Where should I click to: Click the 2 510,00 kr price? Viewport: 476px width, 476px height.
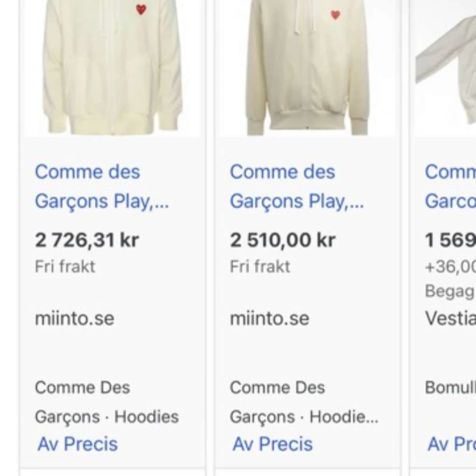tap(283, 240)
